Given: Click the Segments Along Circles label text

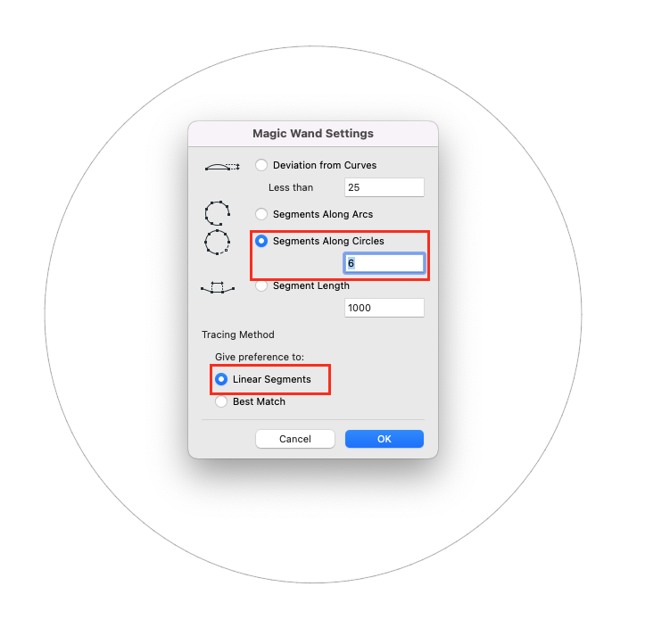Looking at the screenshot, I should (x=328, y=241).
